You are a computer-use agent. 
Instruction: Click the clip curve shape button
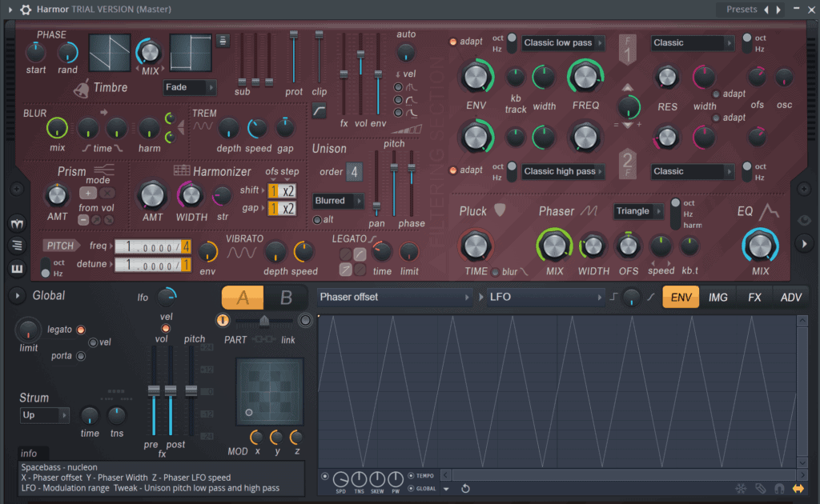319,110
